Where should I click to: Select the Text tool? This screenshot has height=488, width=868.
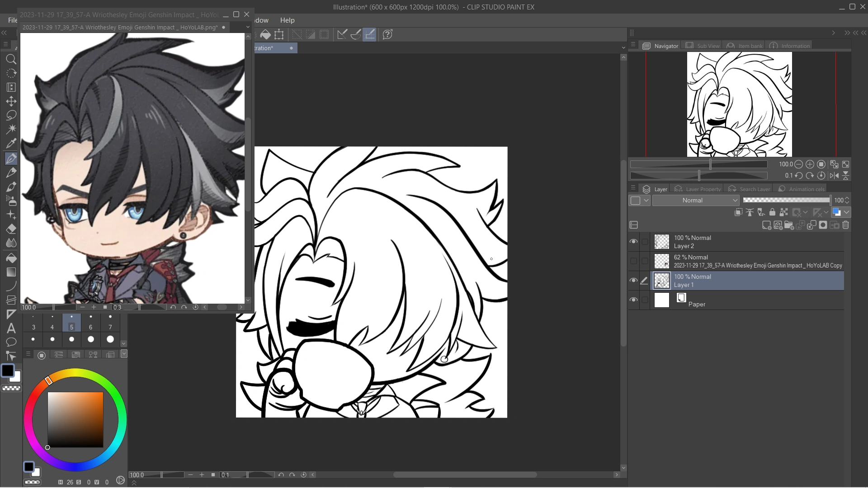click(11, 328)
